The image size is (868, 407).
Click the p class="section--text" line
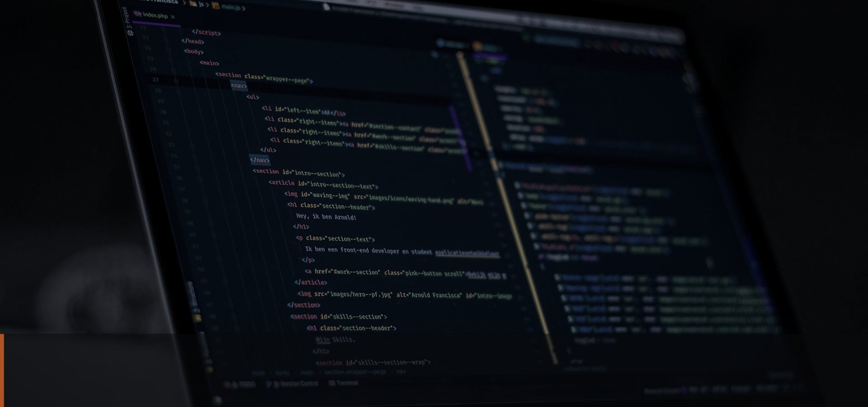click(335, 238)
